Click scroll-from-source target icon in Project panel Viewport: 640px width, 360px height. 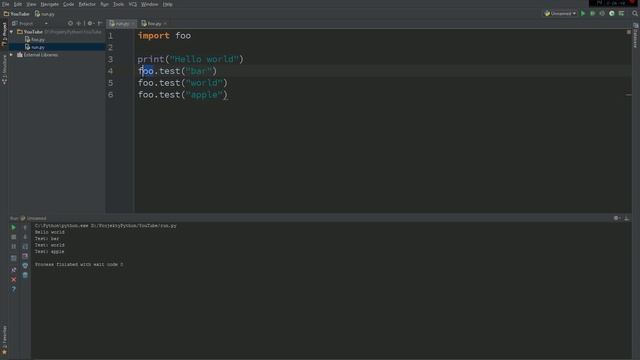[x=70, y=24]
